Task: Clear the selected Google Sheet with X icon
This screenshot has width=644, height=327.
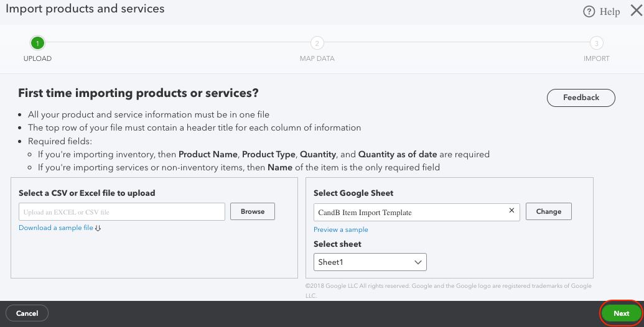Action: [x=511, y=211]
